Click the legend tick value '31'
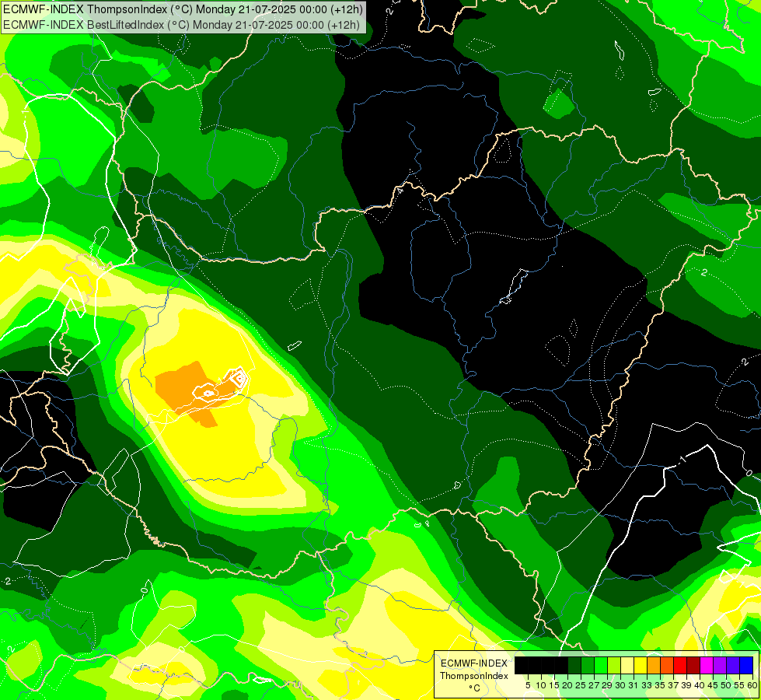The width and height of the screenshot is (761, 700). (x=634, y=685)
